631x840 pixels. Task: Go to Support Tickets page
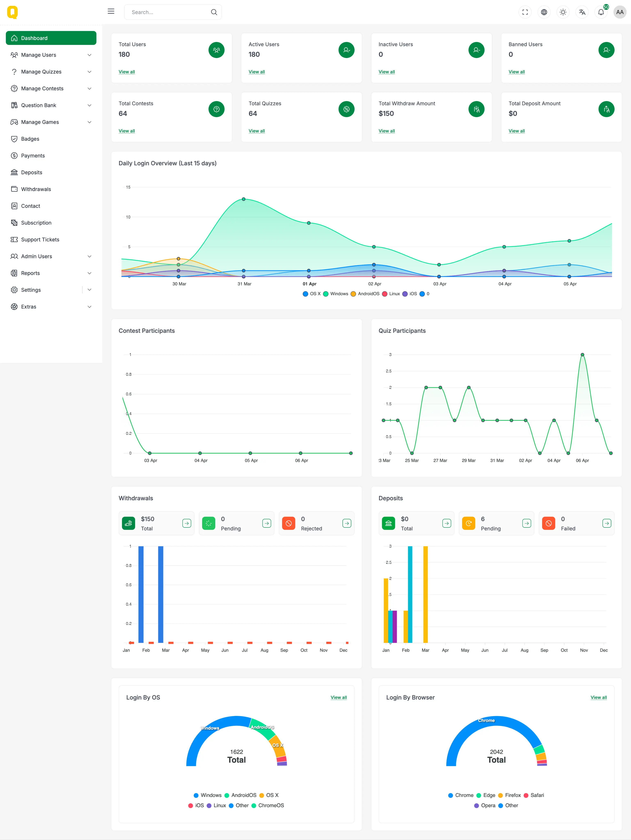(40, 240)
